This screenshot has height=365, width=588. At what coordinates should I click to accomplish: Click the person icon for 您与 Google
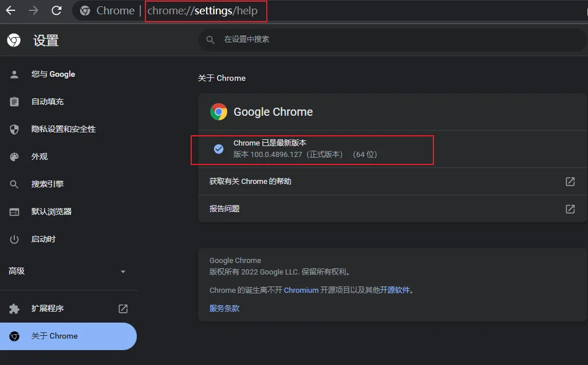14,74
